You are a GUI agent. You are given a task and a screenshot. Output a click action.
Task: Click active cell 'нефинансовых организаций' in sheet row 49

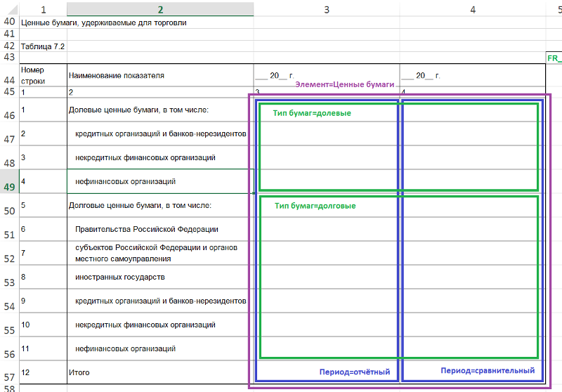coord(160,181)
